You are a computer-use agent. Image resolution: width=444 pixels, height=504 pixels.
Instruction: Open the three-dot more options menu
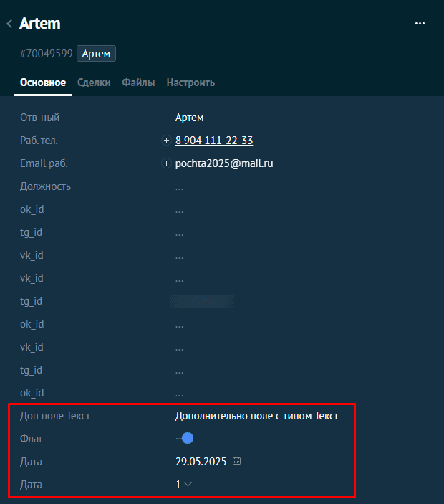(420, 24)
